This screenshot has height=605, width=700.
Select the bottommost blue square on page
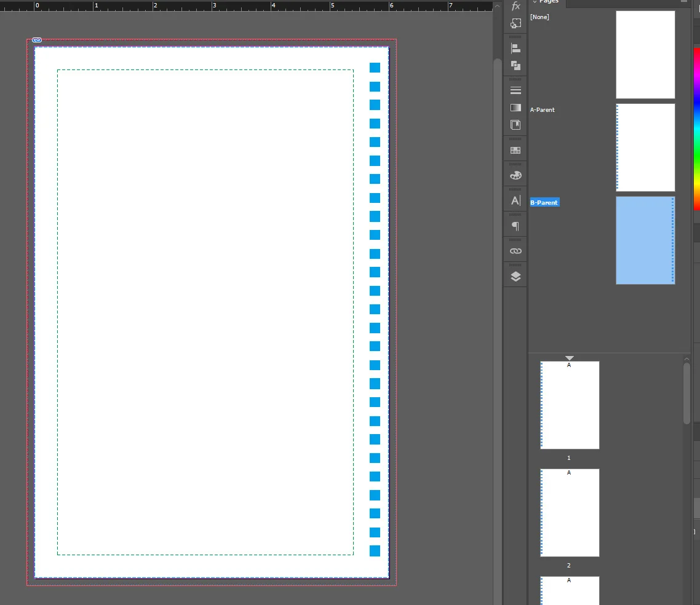click(x=375, y=551)
